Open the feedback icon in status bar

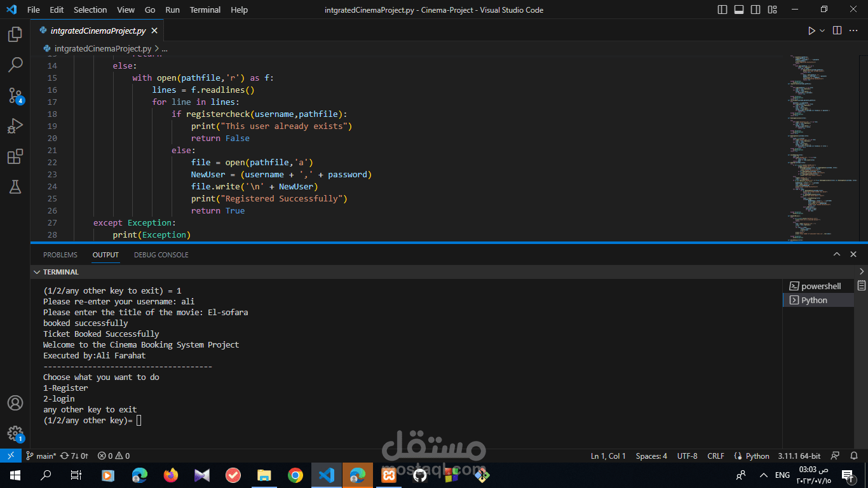836,456
